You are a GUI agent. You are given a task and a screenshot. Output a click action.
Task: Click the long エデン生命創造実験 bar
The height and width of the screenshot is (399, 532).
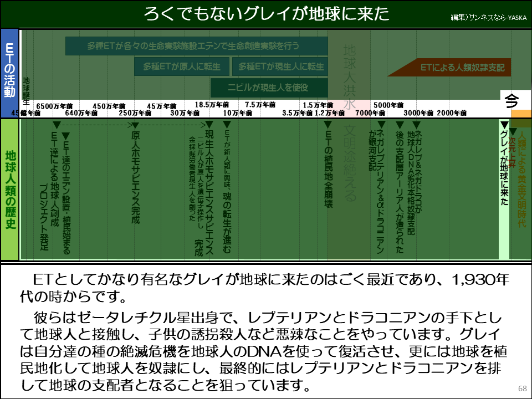196,46
